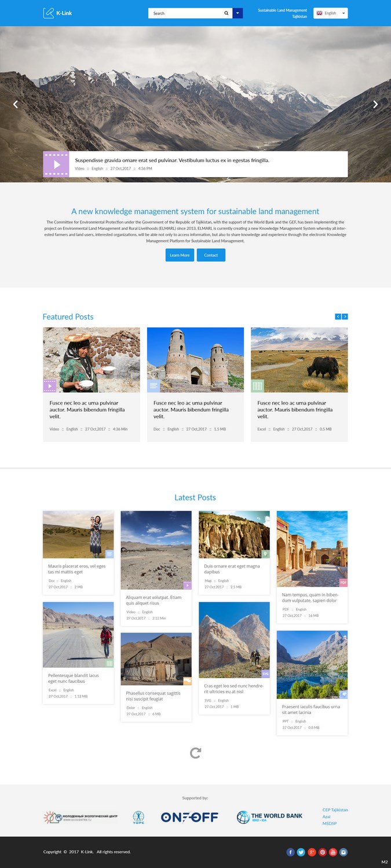Open the English language selector
The width and height of the screenshot is (391, 868).
pos(330,13)
